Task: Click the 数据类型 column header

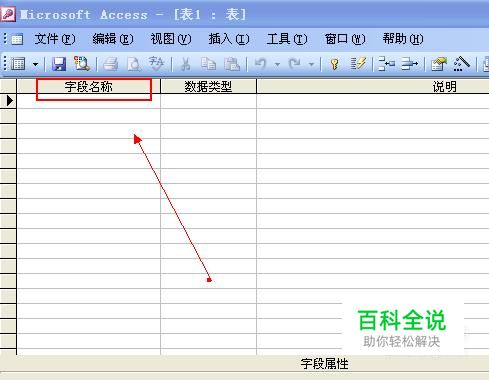Action: point(208,87)
